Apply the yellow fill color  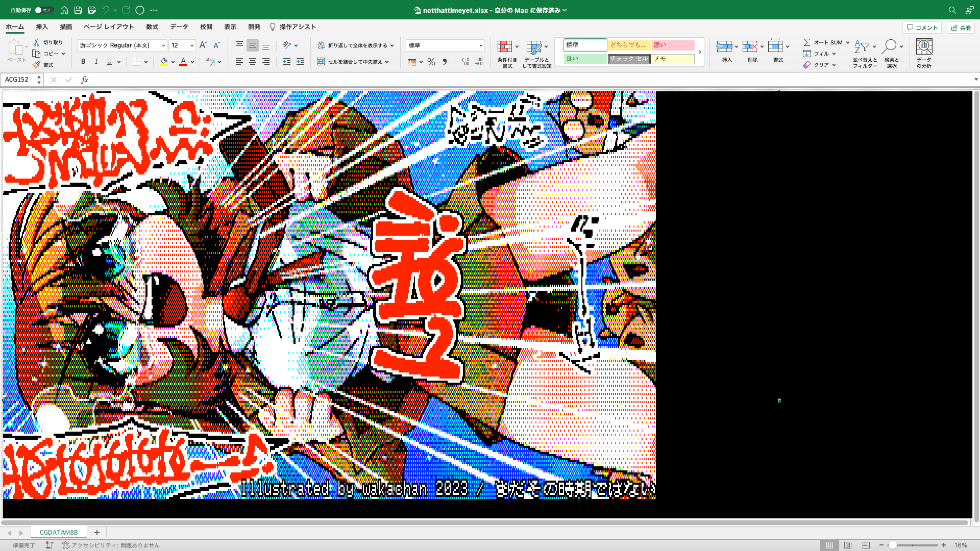(x=164, y=62)
